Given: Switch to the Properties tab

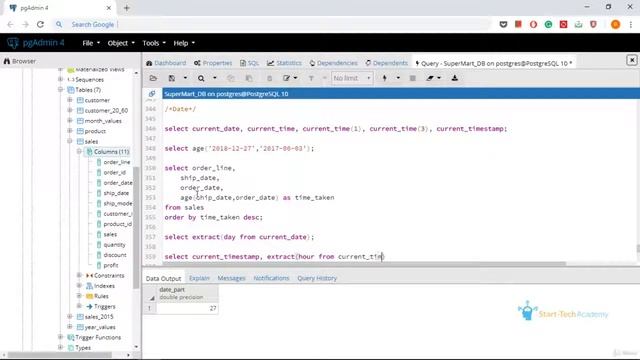Looking at the screenshot, I should click(213, 63).
